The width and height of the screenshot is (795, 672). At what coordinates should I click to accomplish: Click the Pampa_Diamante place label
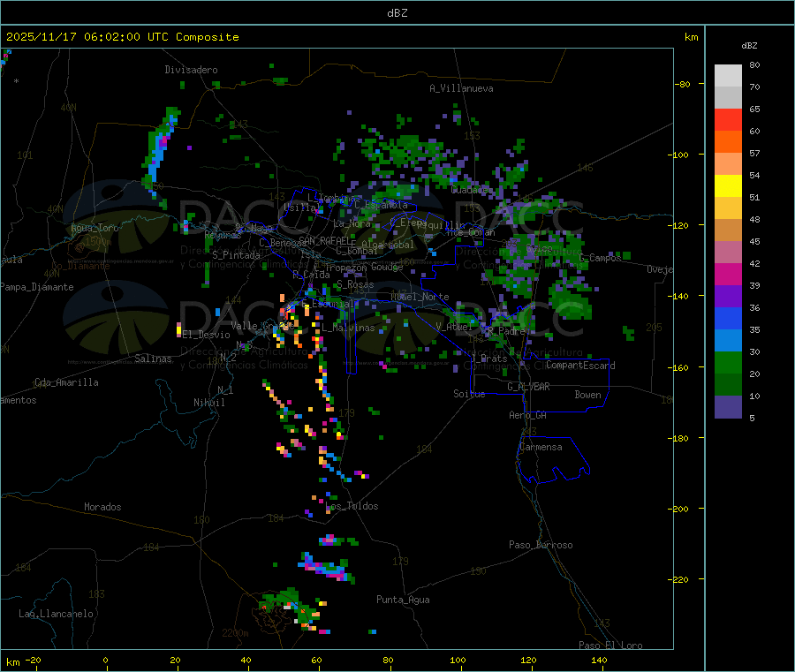(37, 287)
